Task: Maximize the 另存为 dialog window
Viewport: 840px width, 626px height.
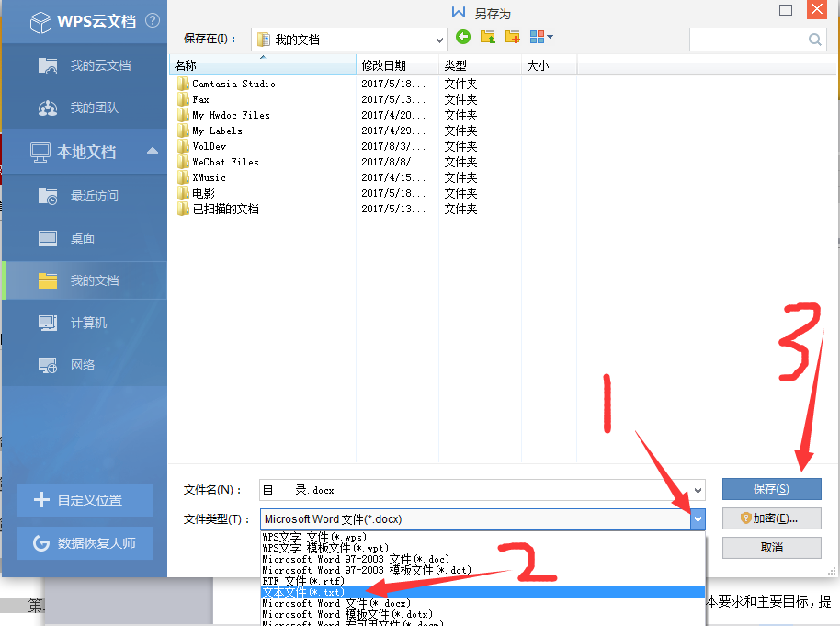Action: [x=786, y=9]
